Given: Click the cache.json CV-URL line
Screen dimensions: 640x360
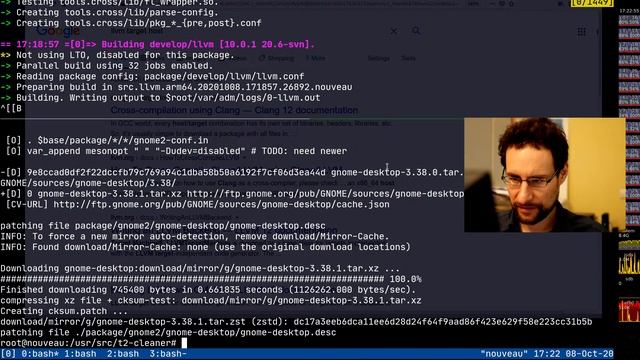Looking at the screenshot, I should point(198,204).
